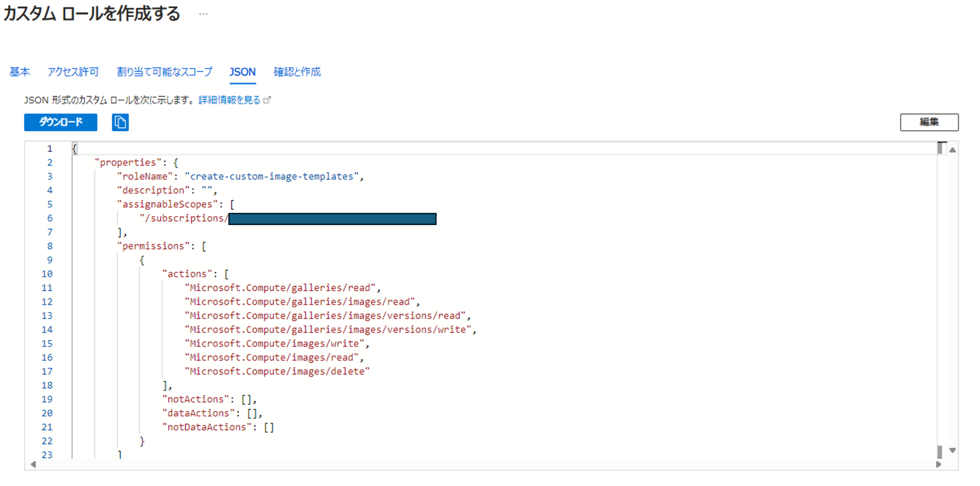This screenshot has width=980, height=486.
Task: Click the horizontal scroll left arrow
Action: 33,464
